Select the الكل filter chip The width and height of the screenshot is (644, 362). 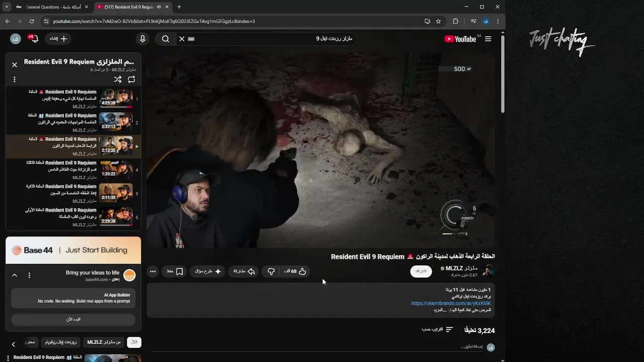click(134, 342)
